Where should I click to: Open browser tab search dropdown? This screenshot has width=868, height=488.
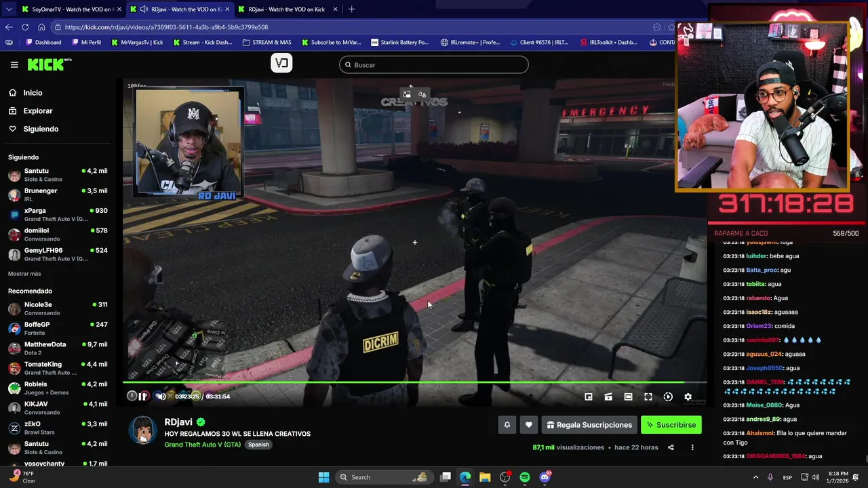tap(8, 9)
